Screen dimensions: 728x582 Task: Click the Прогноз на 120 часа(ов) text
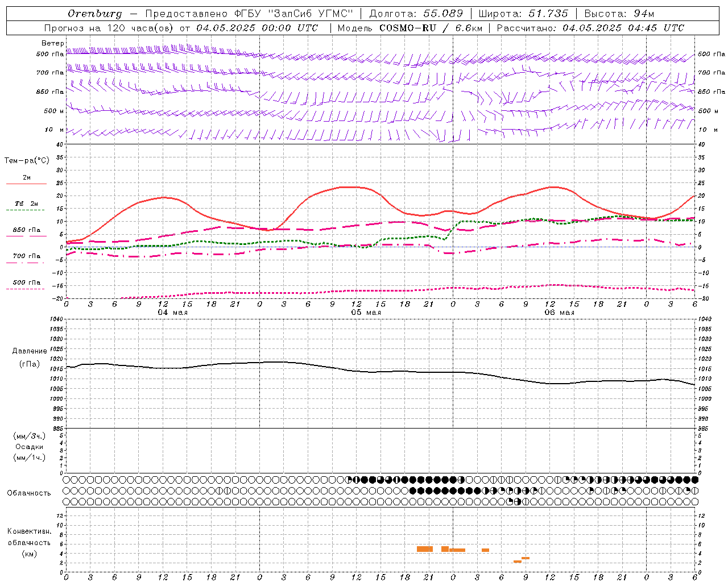tap(110, 28)
